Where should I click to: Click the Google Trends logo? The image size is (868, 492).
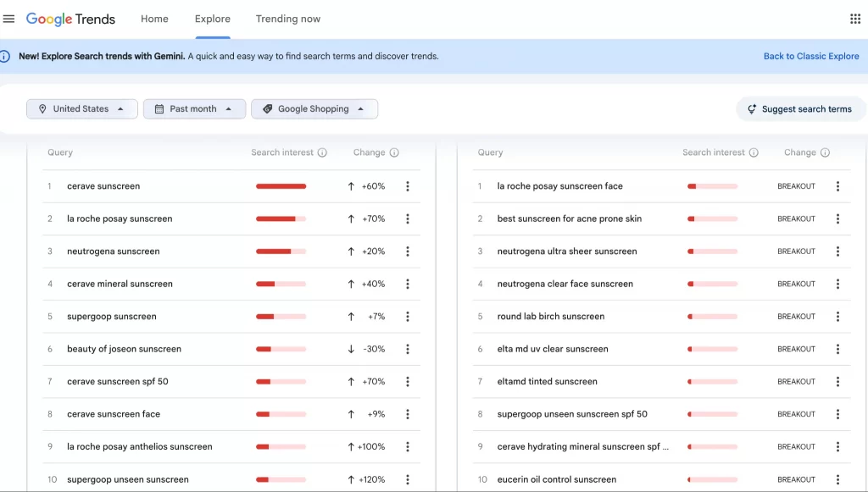(x=71, y=19)
